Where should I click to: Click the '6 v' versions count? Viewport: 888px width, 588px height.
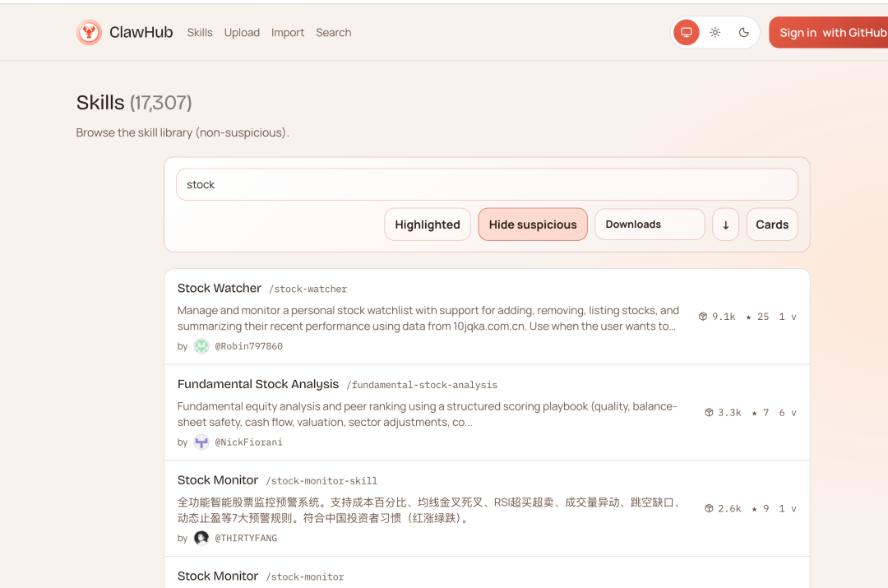click(x=788, y=412)
